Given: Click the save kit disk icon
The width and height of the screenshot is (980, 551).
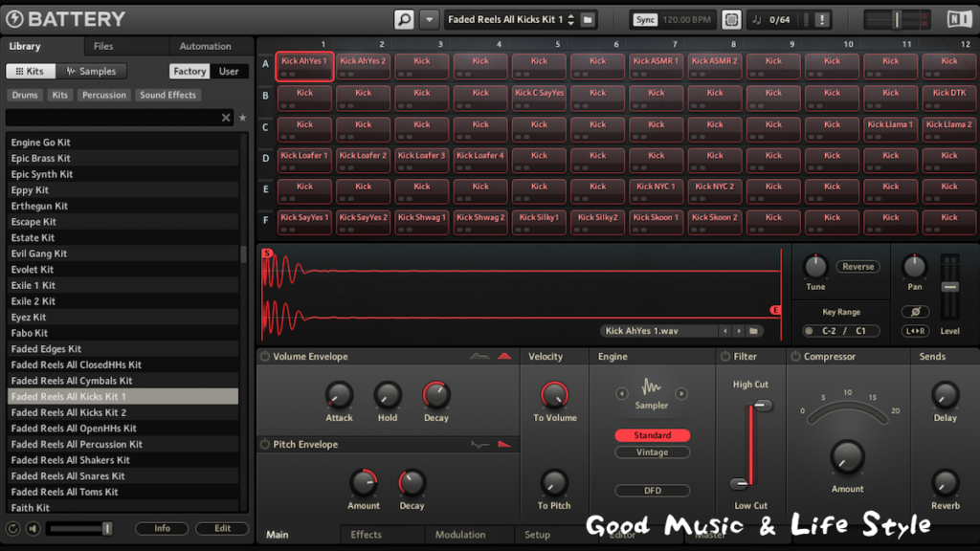Looking at the screenshot, I should [x=588, y=19].
